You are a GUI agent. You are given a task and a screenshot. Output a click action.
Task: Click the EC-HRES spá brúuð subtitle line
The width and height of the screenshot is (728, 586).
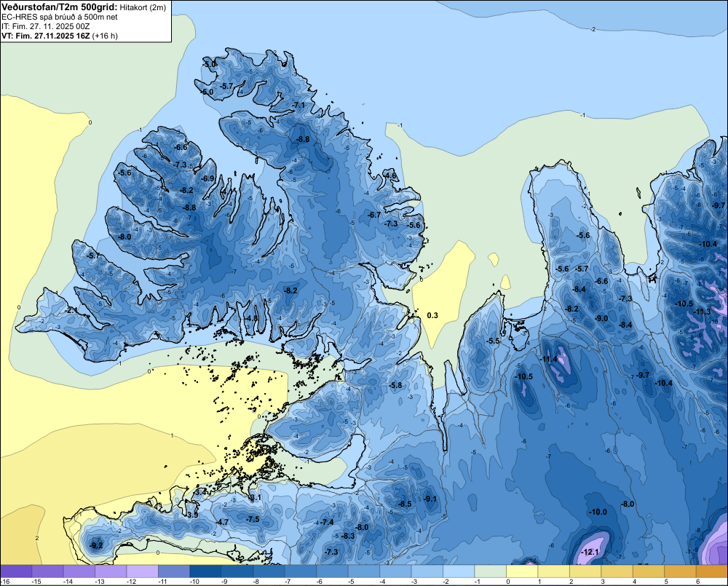pyautogui.click(x=60, y=17)
